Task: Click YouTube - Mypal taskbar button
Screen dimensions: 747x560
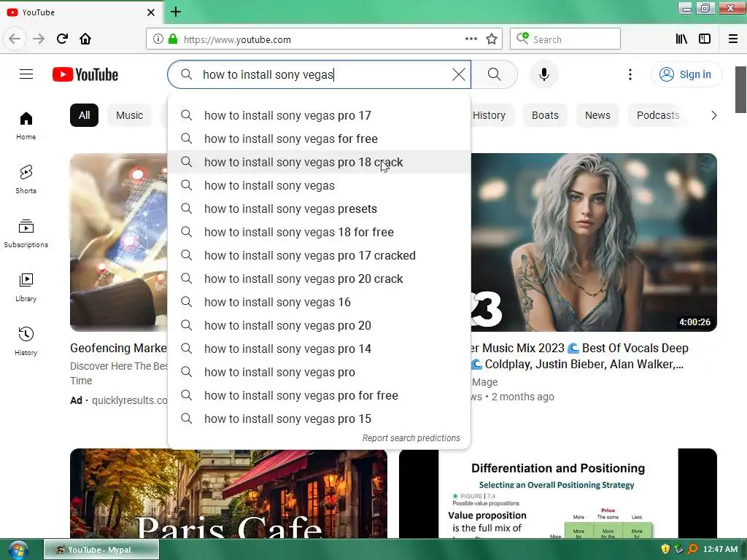Action: pos(101,550)
